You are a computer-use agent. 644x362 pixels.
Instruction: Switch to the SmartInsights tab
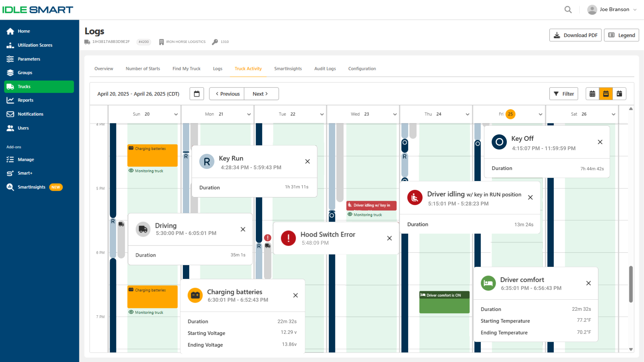[x=288, y=69]
